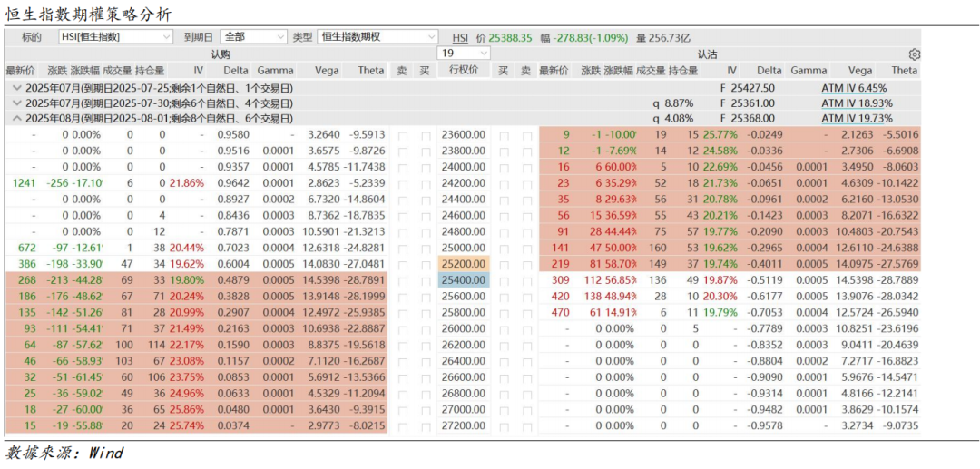Click put Delta value -0.5119

coord(766,280)
